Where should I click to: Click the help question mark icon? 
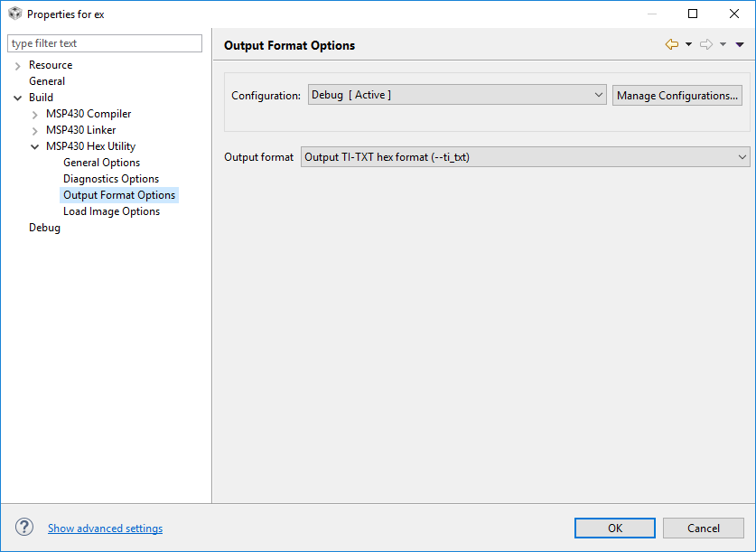point(24,528)
